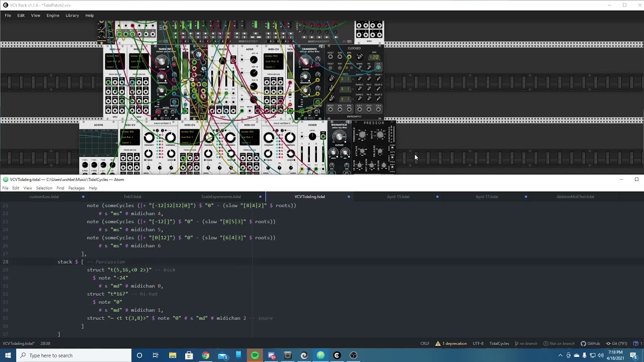The width and height of the screenshot is (644, 362).
Task: Open the notification center in the system tray
Action: 633,355
